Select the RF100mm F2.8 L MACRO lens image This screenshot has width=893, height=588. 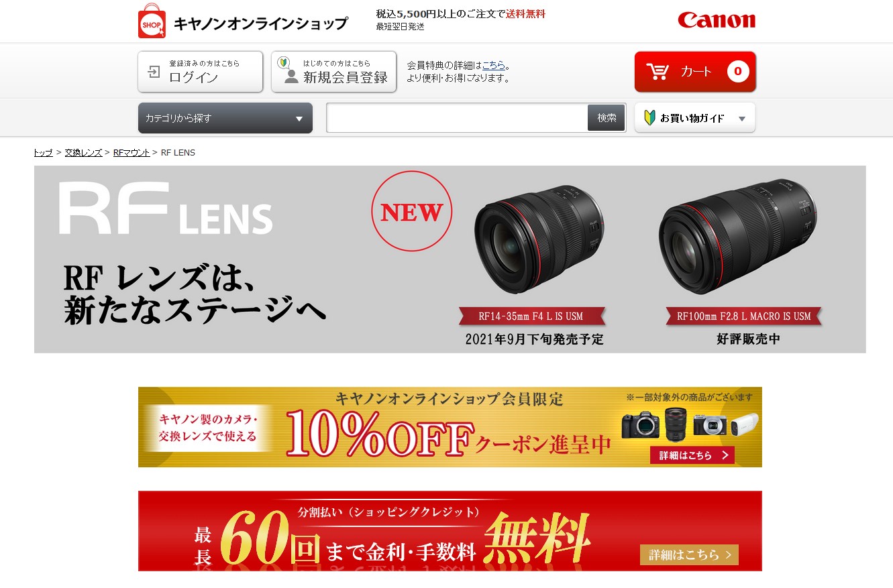(738, 237)
